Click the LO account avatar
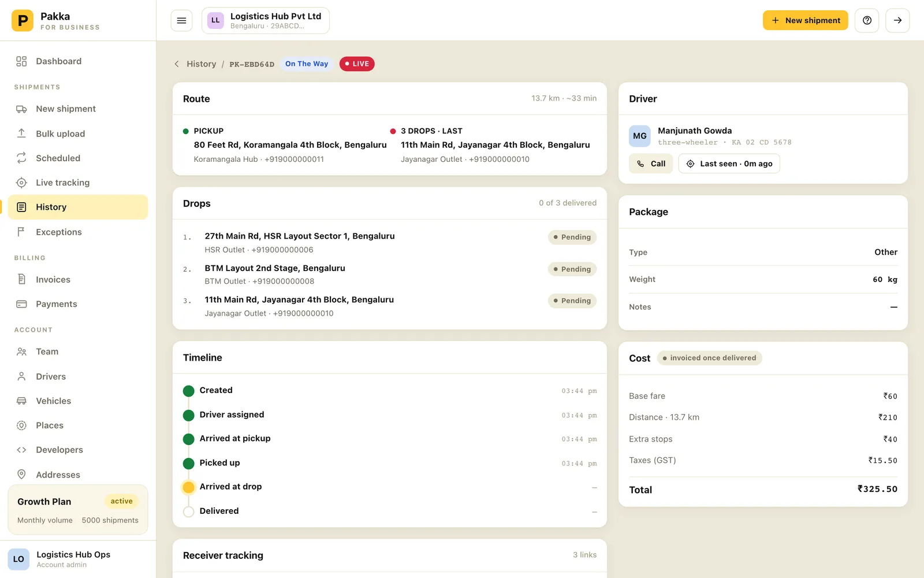The height and width of the screenshot is (578, 924). point(18,559)
